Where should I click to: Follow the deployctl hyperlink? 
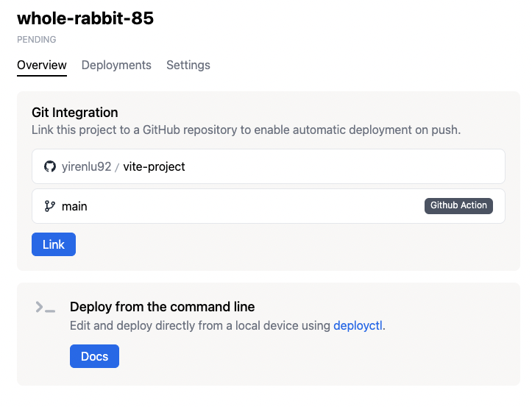[358, 325]
